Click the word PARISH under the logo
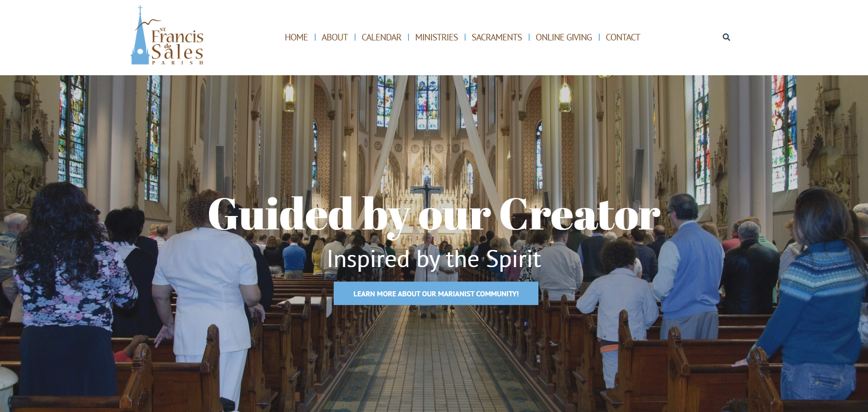868x412 pixels. [x=178, y=63]
